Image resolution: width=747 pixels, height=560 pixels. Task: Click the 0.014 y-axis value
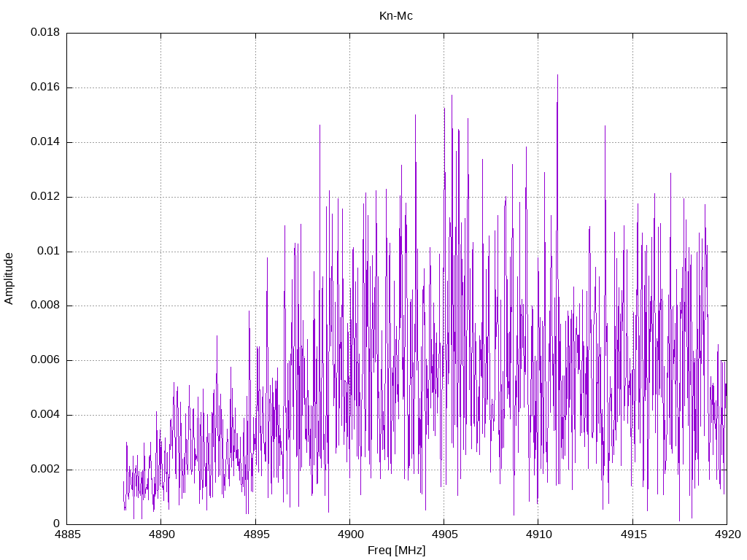45,142
